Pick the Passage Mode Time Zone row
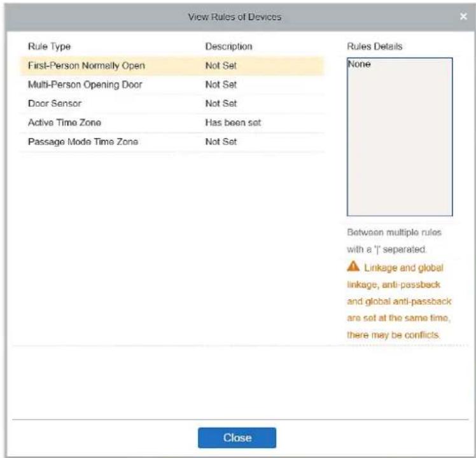Image resolution: width=476 pixels, height=458 pixels. tap(172, 142)
